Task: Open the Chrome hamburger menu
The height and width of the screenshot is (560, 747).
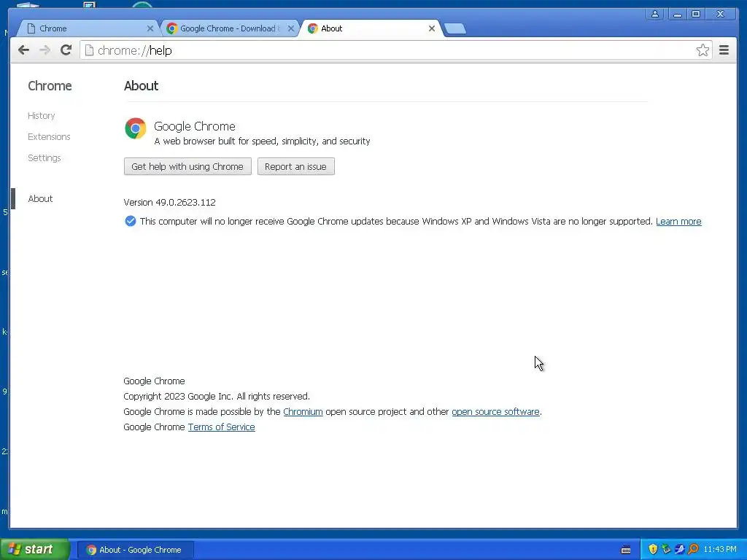Action: [x=724, y=50]
